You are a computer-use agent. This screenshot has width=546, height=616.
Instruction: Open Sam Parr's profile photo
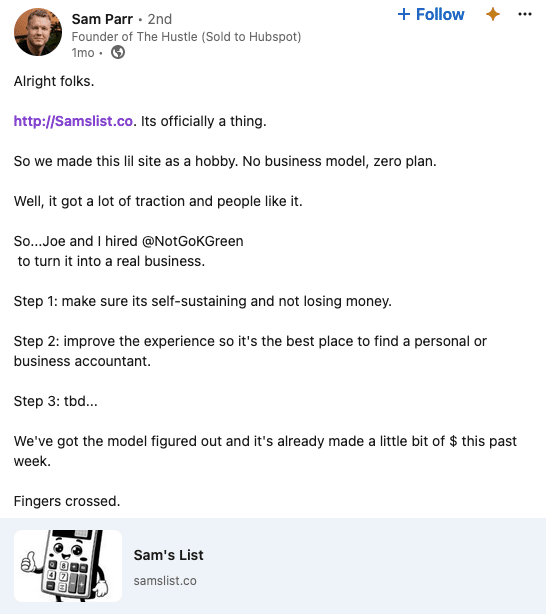click(x=38, y=32)
